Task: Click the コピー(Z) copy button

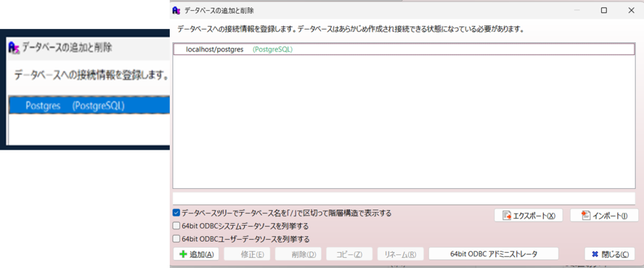Action: [x=349, y=254]
